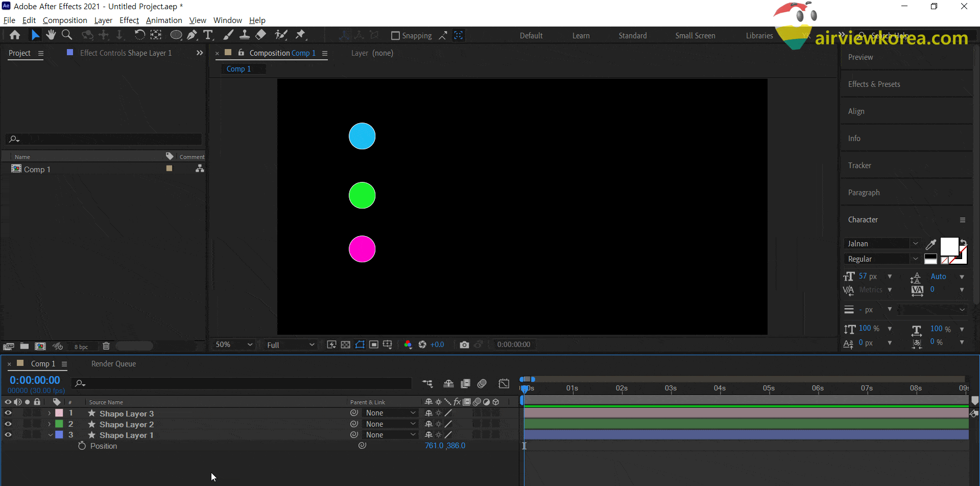This screenshot has width=980, height=486.
Task: Switch to Effect Controls Shape Layer 1 tab
Action: point(126,53)
